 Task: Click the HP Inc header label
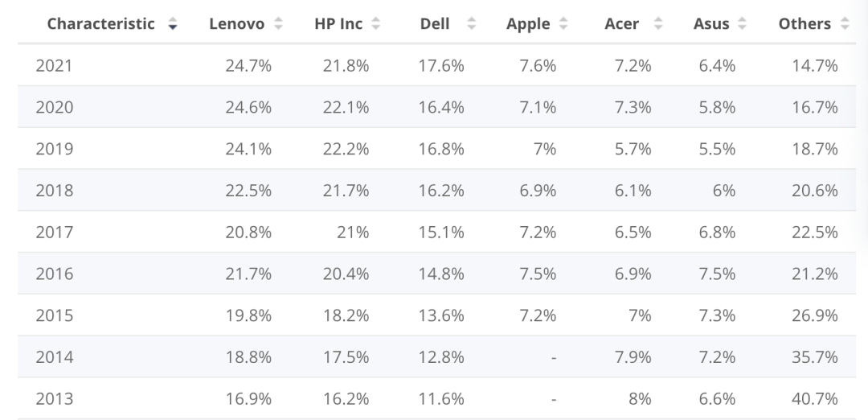pyautogui.click(x=338, y=24)
